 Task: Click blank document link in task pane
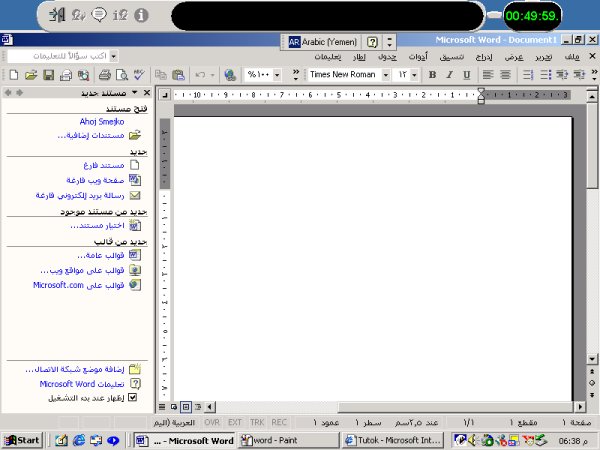point(104,165)
